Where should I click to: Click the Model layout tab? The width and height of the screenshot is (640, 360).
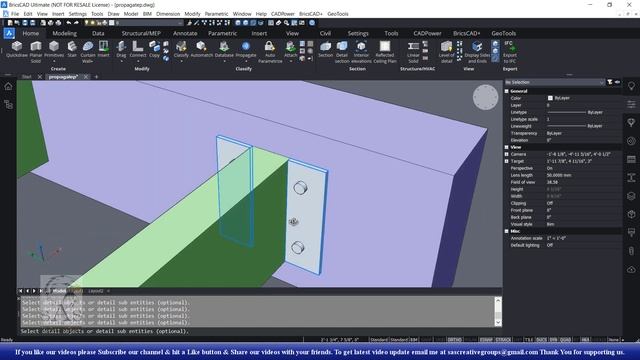point(59,291)
